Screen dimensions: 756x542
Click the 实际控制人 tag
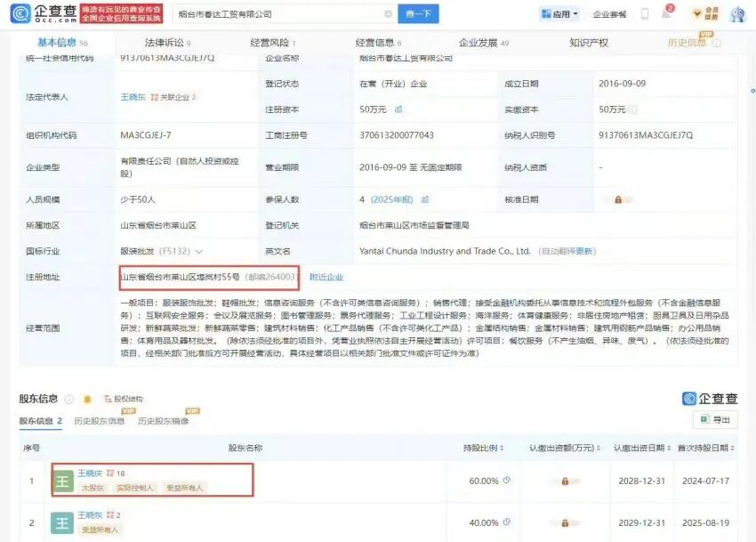coord(134,488)
